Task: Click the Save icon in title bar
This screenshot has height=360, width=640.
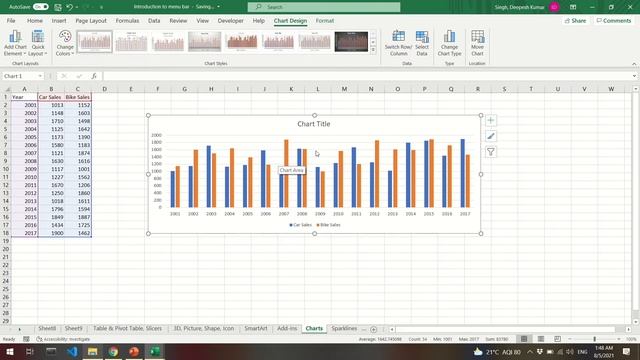Action: coord(58,7)
